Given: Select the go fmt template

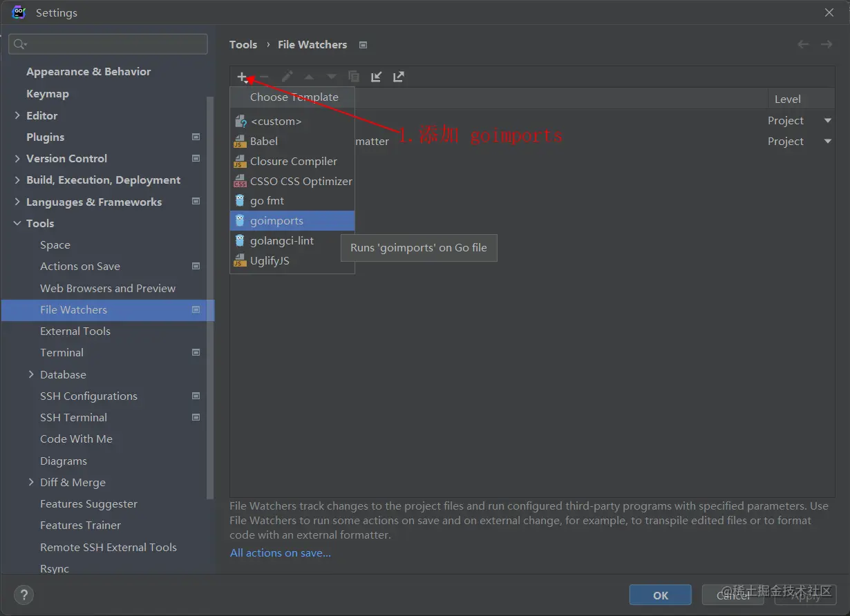Looking at the screenshot, I should point(292,201).
